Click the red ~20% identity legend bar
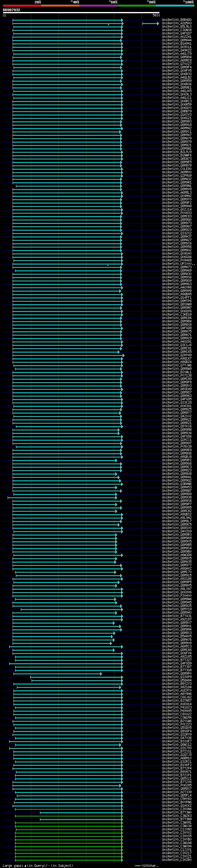Viewport: 197px width, 868px height. [x=22, y=6]
